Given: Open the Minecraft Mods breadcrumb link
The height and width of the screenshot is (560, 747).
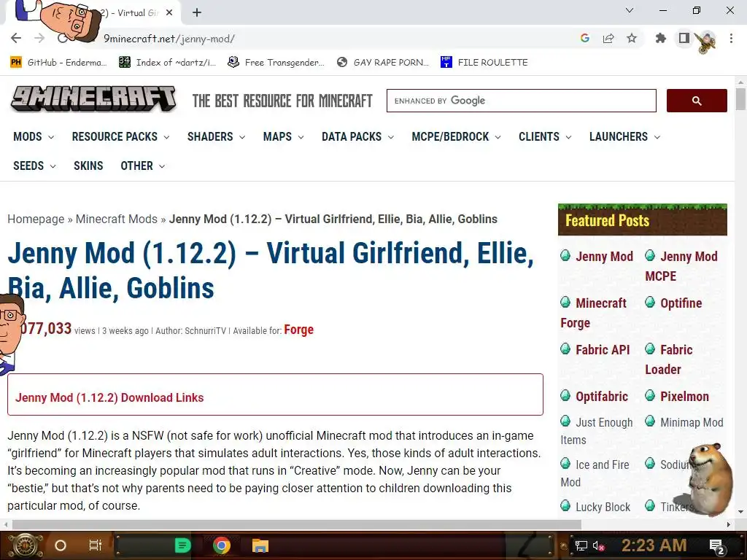Looking at the screenshot, I should 116,219.
